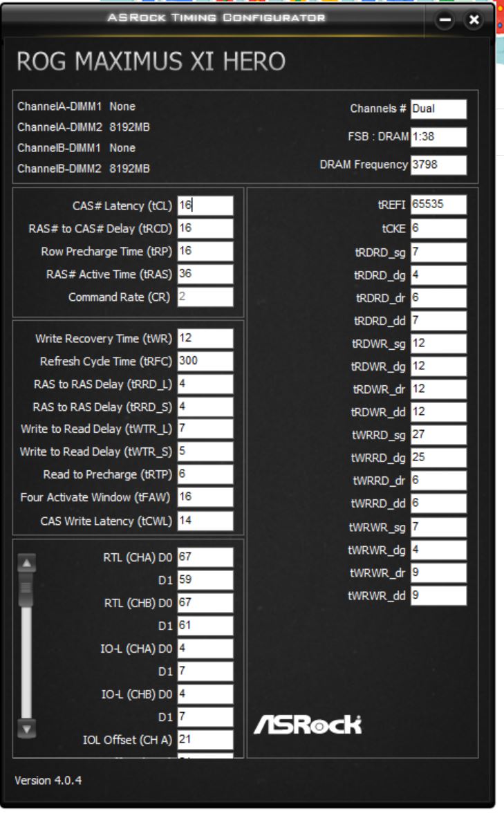This screenshot has width=504, height=818.
Task: Click the scrollbar thumb in RTL panel
Action: [x=26, y=590]
